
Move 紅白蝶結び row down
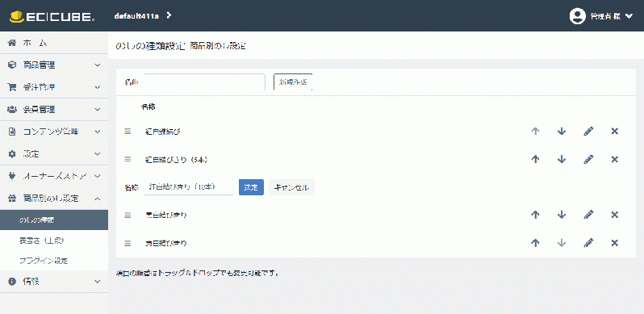pyautogui.click(x=562, y=132)
